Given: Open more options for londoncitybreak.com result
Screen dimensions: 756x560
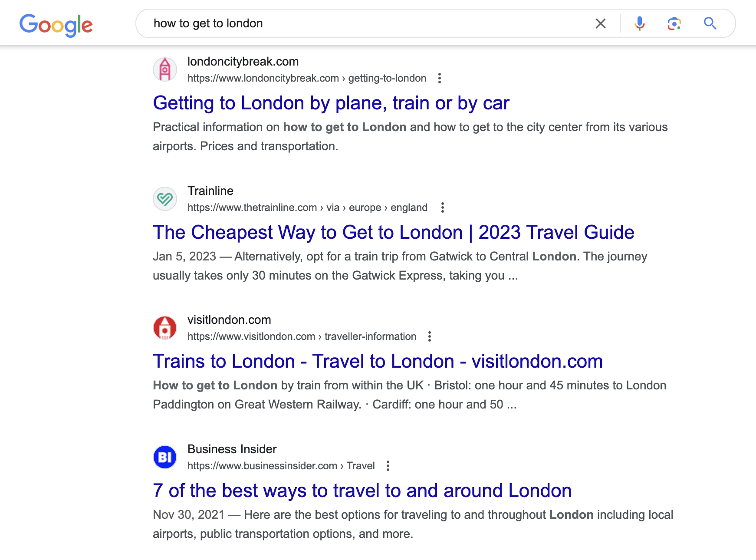Looking at the screenshot, I should [440, 78].
